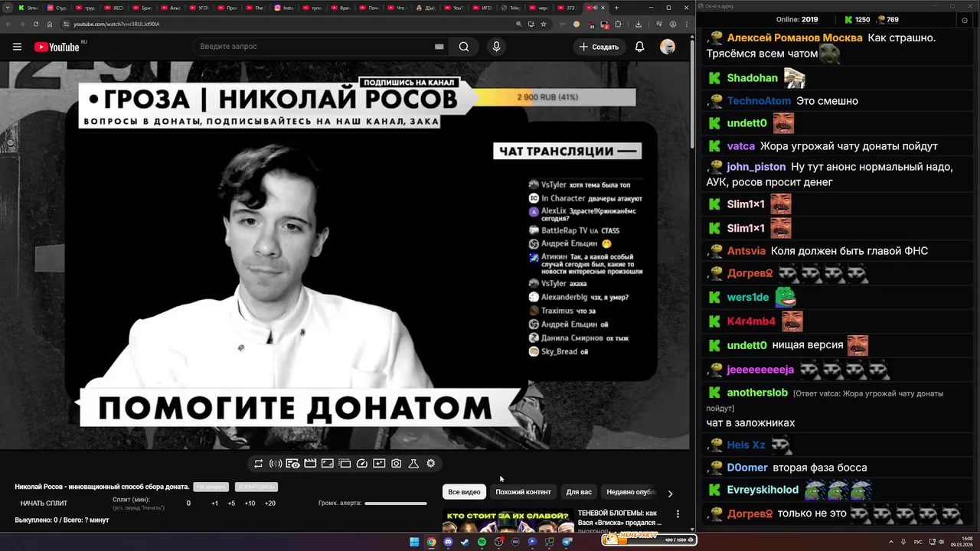Viewport: 980px width, 551px height.
Task: Open three-dot menu of ТЕНЕВОЙ БЛОГЕМЫ video
Action: click(x=678, y=514)
